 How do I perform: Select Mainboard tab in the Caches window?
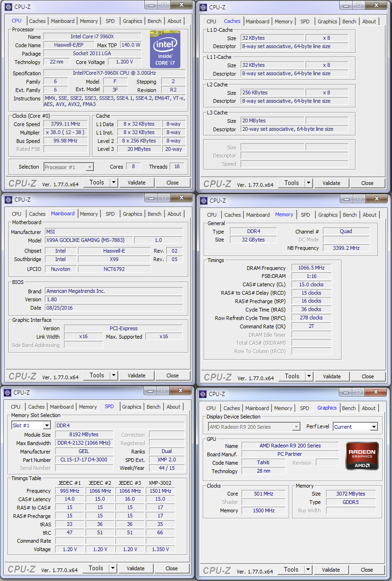257,21
